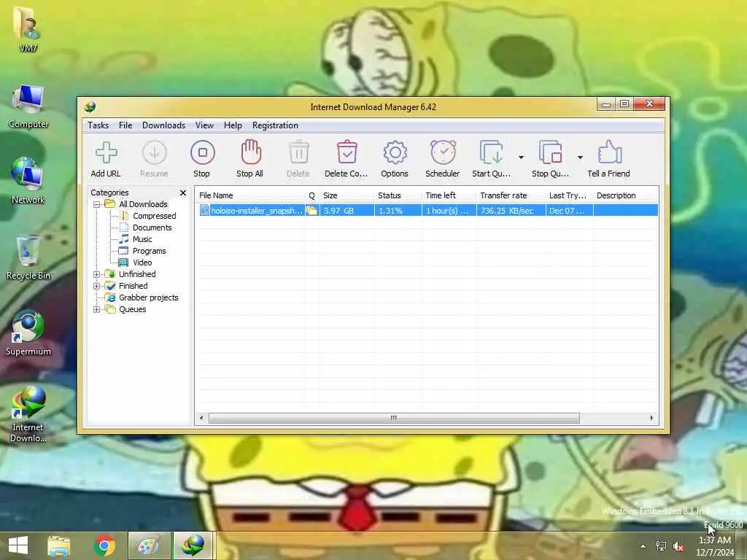This screenshot has width=747, height=560.
Task: Click the muted volume tray icon
Action: tap(678, 547)
